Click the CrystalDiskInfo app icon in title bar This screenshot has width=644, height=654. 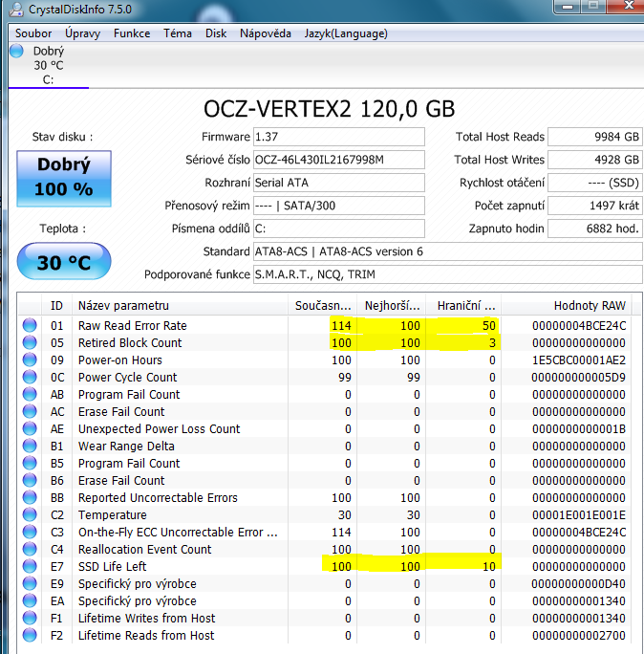(16, 9)
